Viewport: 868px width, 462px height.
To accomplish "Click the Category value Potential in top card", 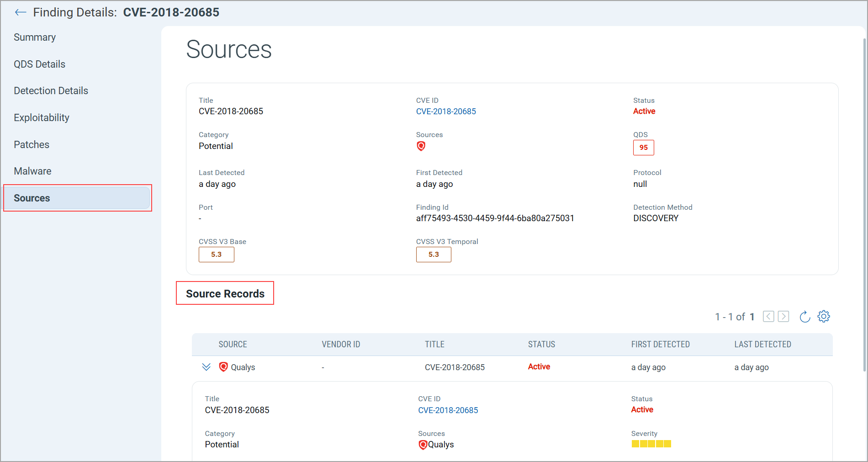I will (216, 146).
